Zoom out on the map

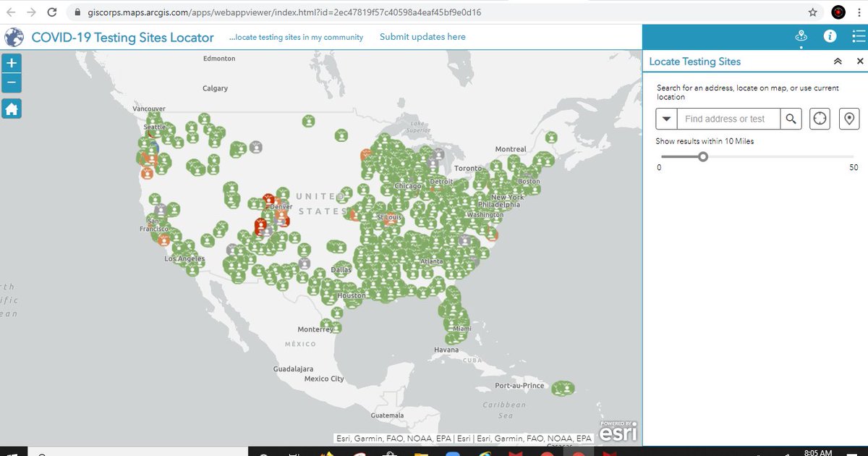pos(12,83)
